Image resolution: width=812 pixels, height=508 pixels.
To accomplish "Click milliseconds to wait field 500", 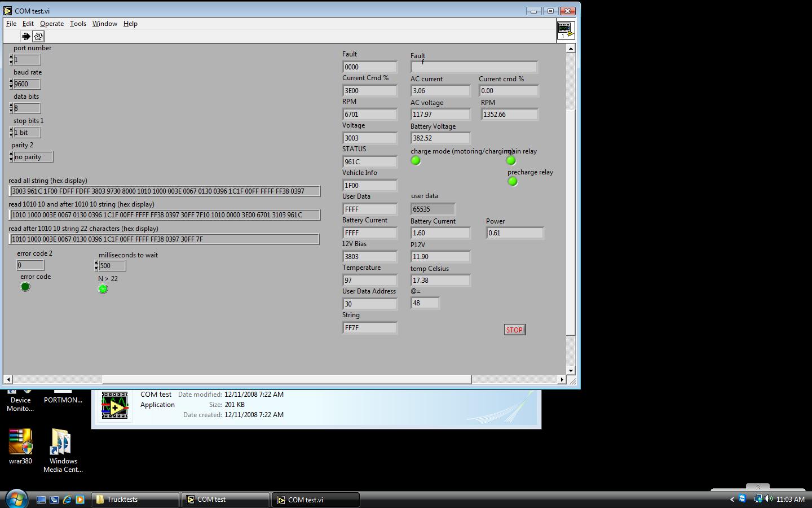I will tap(112, 265).
